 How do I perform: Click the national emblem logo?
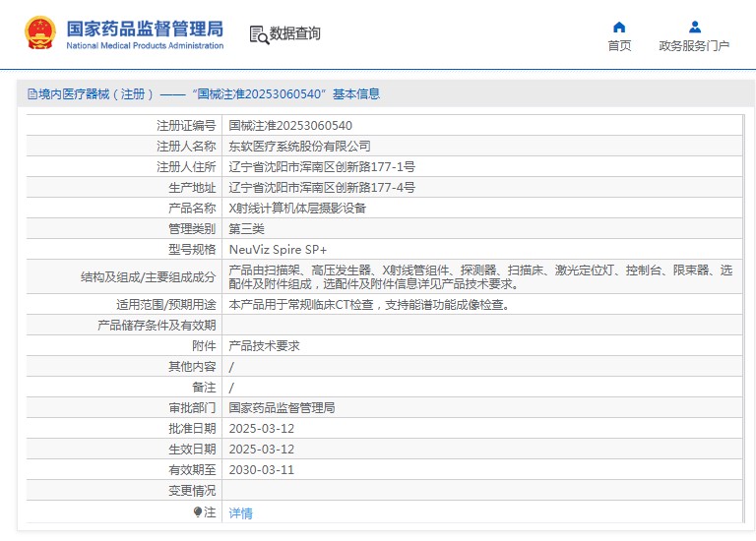click(39, 33)
